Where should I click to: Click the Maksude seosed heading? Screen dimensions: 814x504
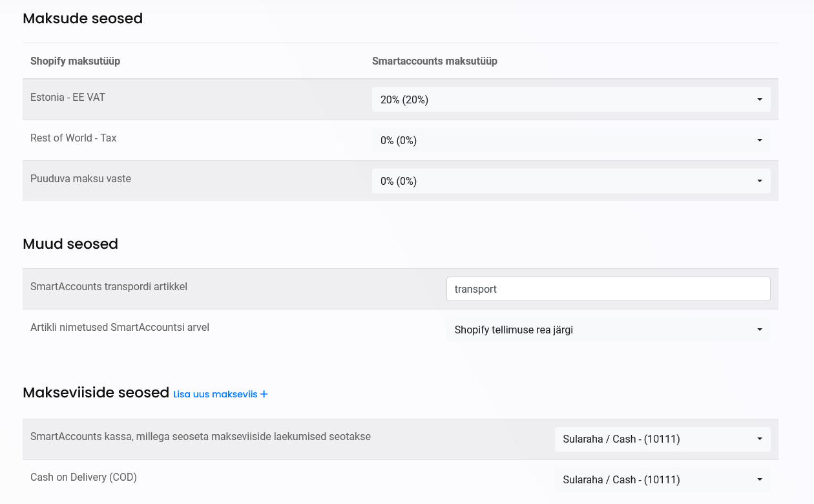click(x=83, y=19)
